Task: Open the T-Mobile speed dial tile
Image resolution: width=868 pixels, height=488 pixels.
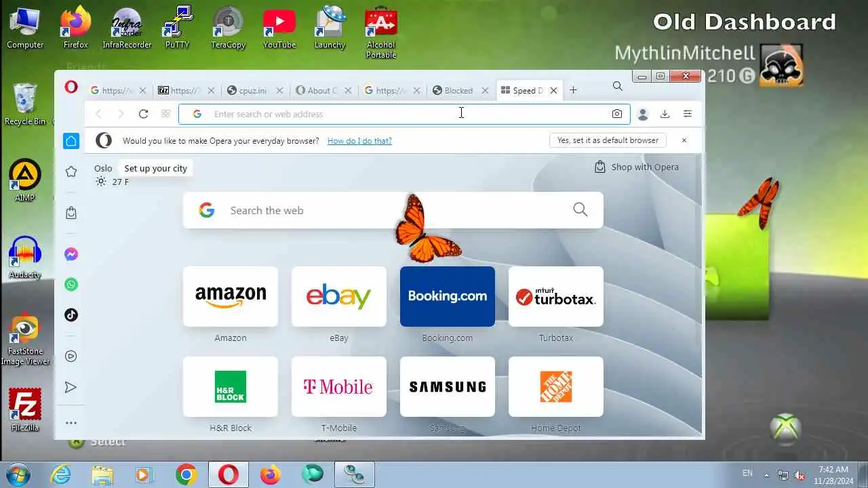Action: click(x=339, y=386)
